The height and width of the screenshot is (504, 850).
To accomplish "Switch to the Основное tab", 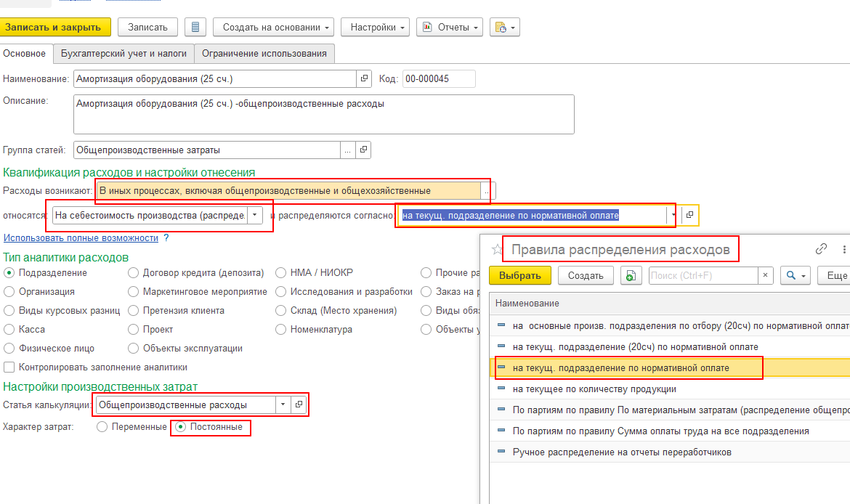I will (x=25, y=54).
